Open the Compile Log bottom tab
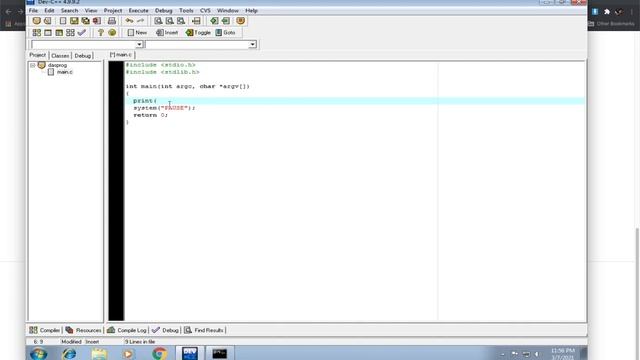 click(x=127, y=330)
